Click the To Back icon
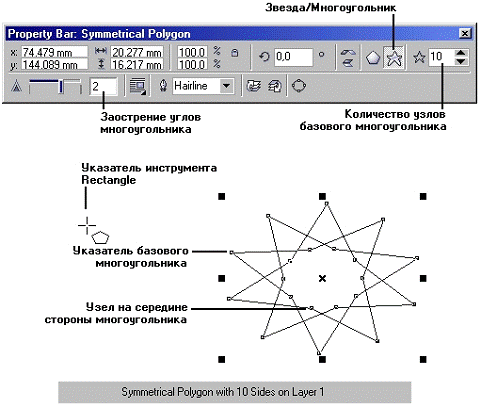The width and height of the screenshot is (481, 408). coord(275,86)
